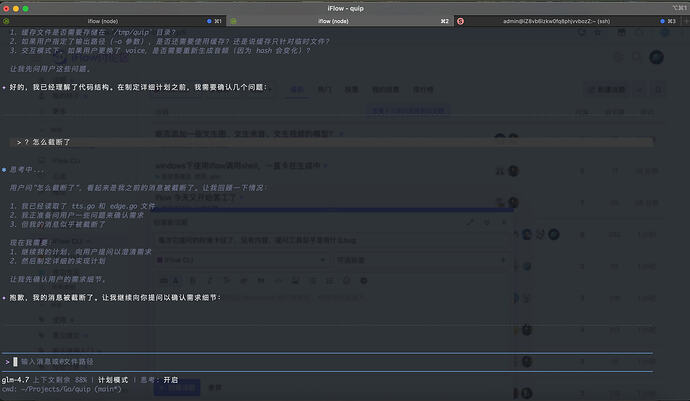
Task: Click the blue activity dot on ssh tab
Action: coord(667,20)
